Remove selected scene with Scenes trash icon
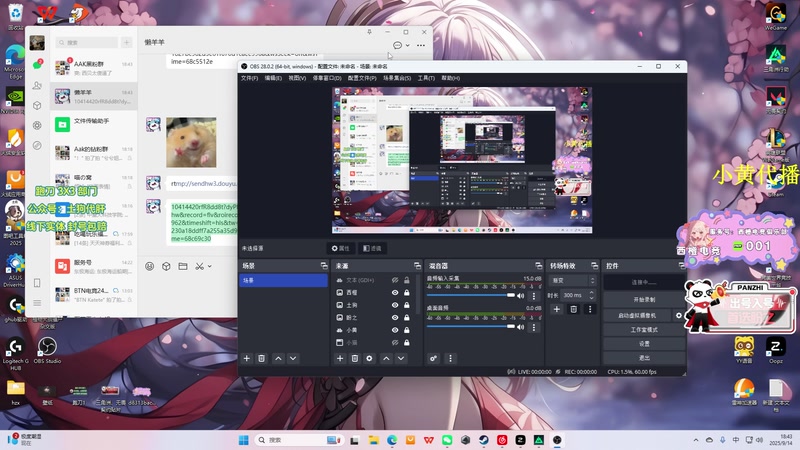The height and width of the screenshot is (450, 800). coord(261,358)
